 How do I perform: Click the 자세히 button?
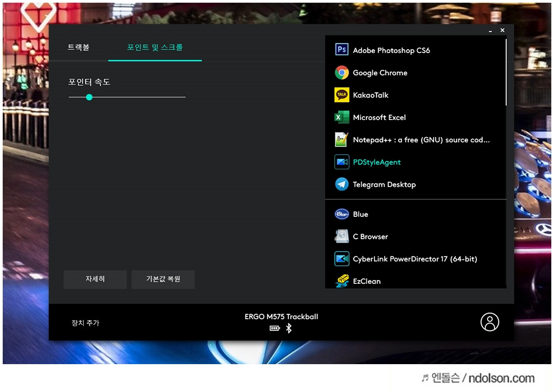(95, 279)
